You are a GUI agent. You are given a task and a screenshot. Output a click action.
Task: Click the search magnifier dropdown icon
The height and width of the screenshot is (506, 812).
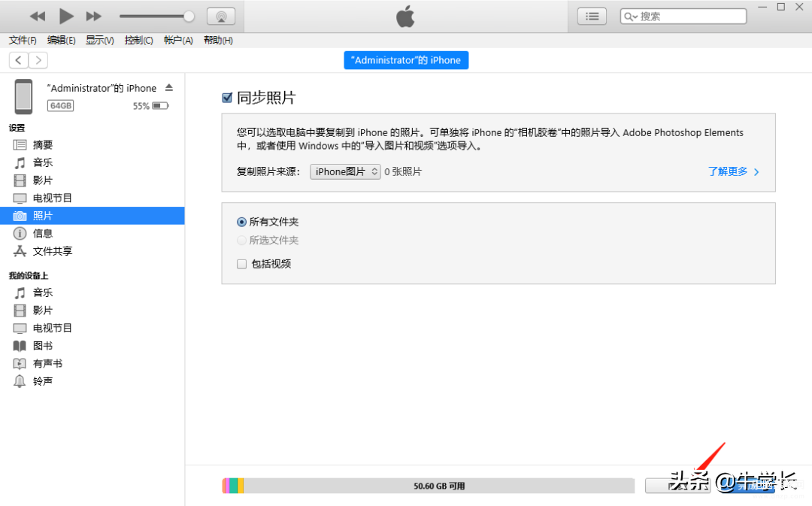click(630, 17)
